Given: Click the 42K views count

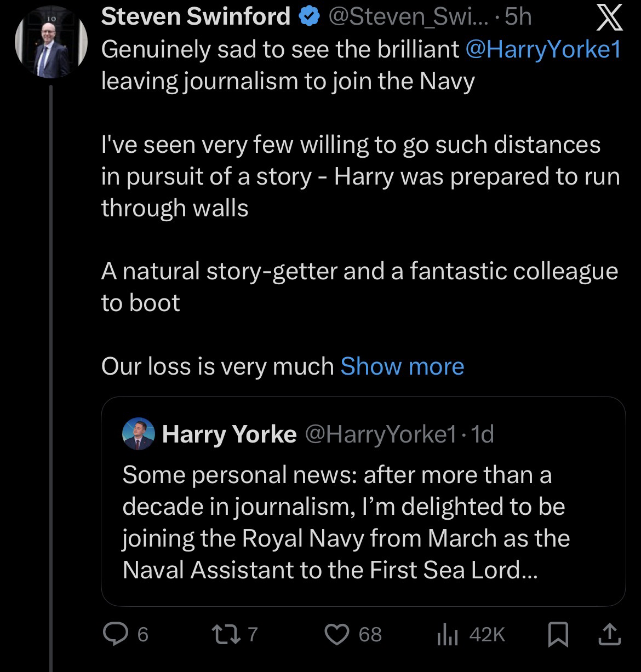Looking at the screenshot, I should point(487,634).
